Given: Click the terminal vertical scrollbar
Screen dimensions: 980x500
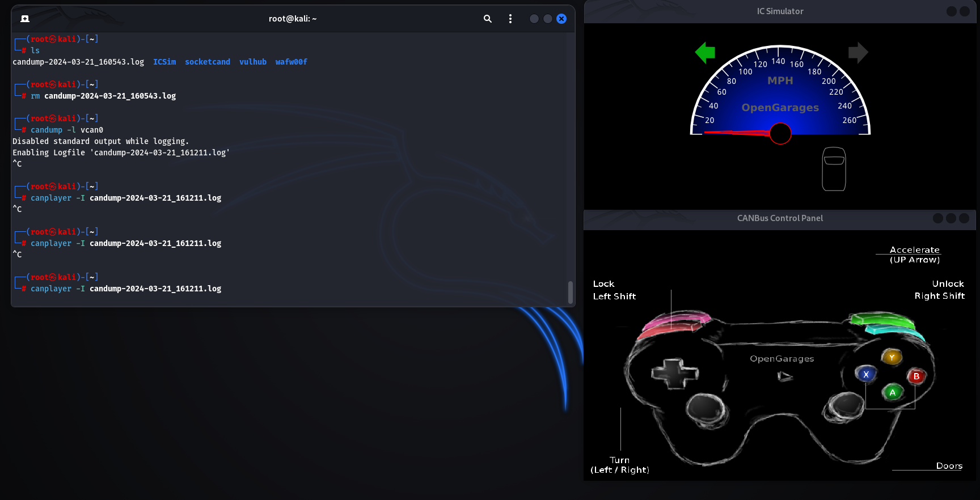Looking at the screenshot, I should tap(571, 292).
